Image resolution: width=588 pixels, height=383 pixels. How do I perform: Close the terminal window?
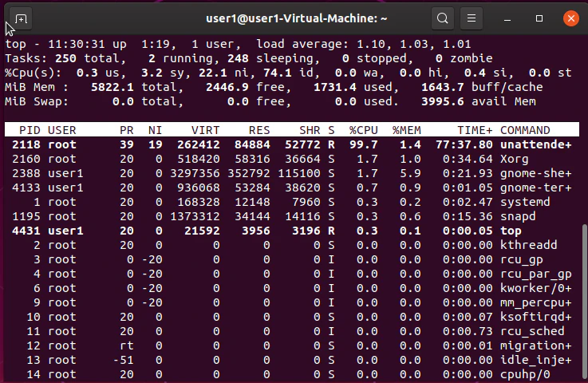coord(571,18)
